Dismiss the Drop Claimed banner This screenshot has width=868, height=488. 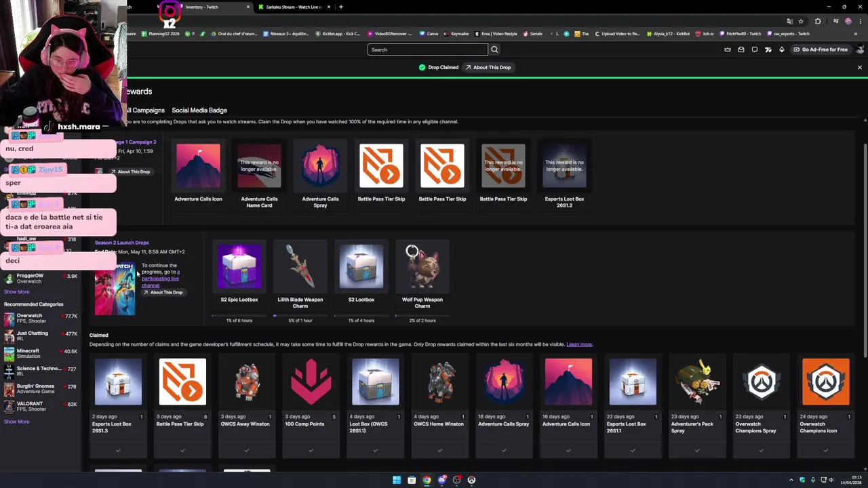click(x=859, y=67)
